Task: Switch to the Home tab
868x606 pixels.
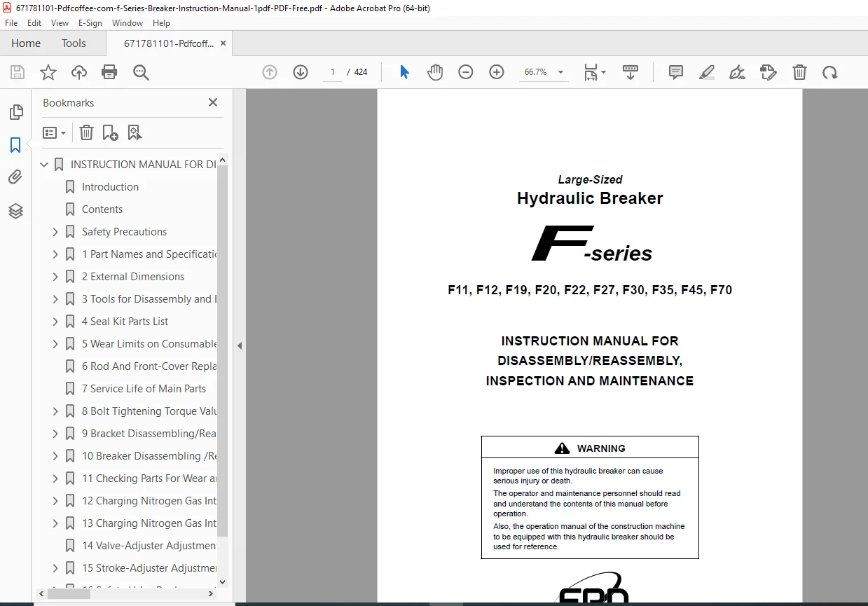Action: click(x=26, y=43)
